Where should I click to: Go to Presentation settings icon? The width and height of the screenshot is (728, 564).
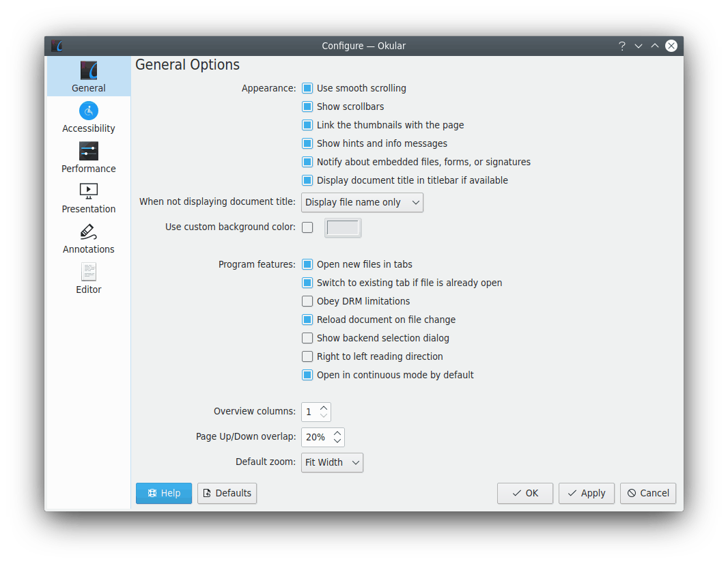click(89, 191)
